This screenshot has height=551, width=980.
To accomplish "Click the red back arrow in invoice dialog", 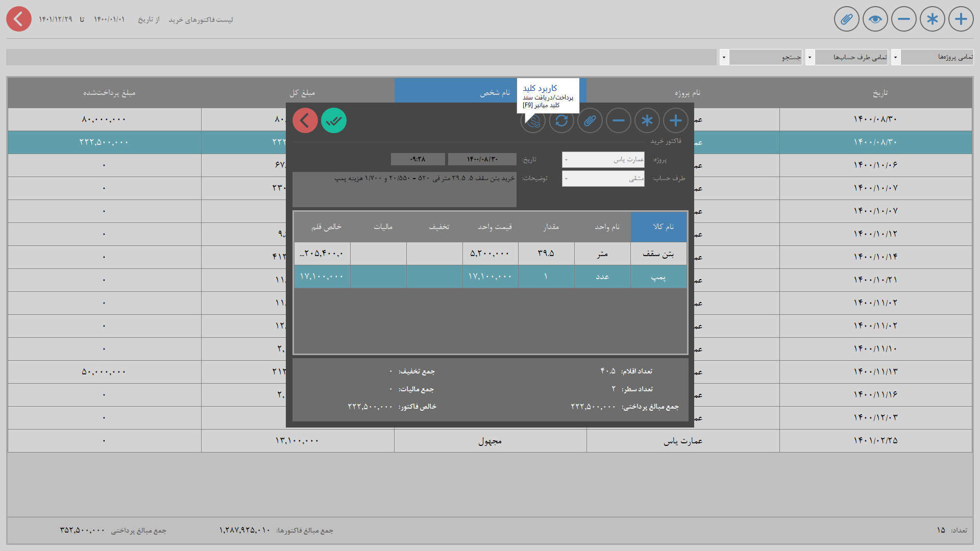I will click(305, 121).
